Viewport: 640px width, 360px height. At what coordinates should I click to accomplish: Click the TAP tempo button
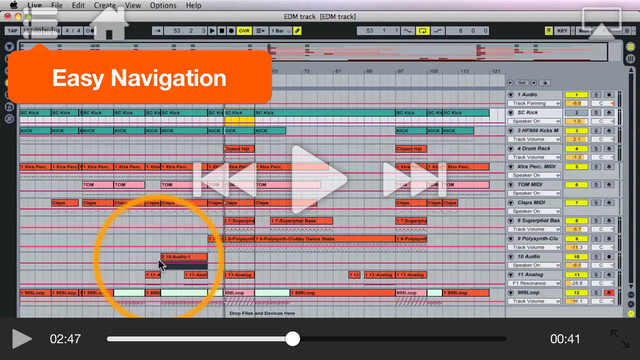(12, 31)
